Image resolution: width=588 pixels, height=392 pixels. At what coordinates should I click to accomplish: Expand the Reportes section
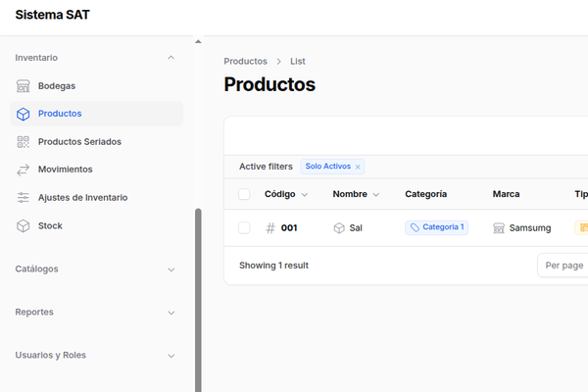(171, 313)
